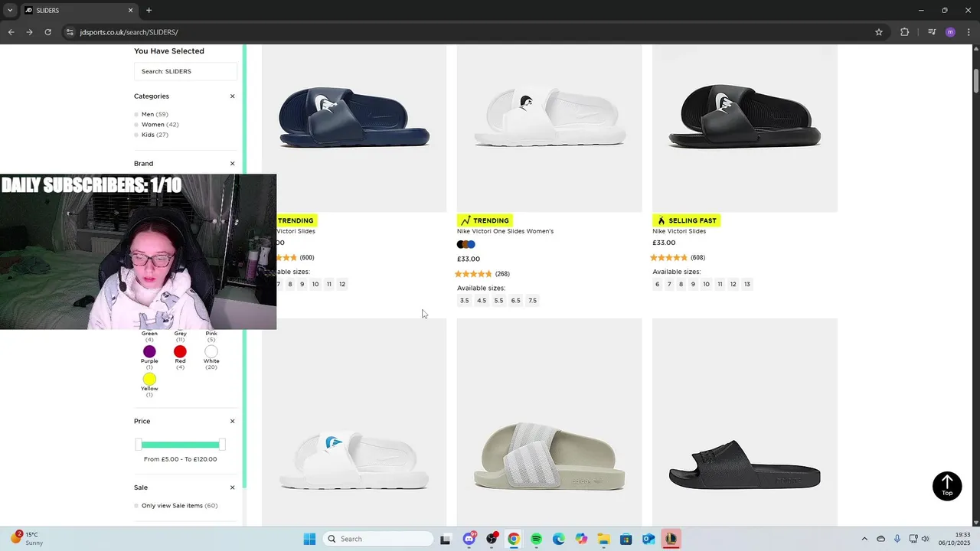Image resolution: width=980 pixels, height=551 pixels.
Task: Open Microsoft Edge from taskbar
Action: (x=559, y=539)
